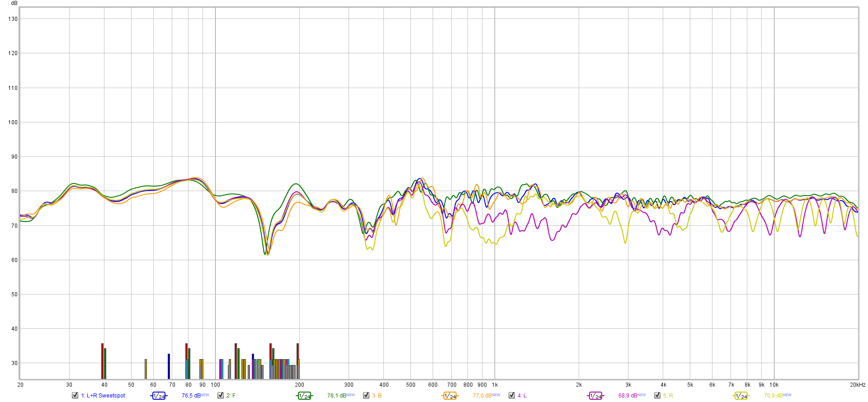Click the 70,9 dB yellow readout
The width and height of the screenshot is (868, 402).
[773, 396]
